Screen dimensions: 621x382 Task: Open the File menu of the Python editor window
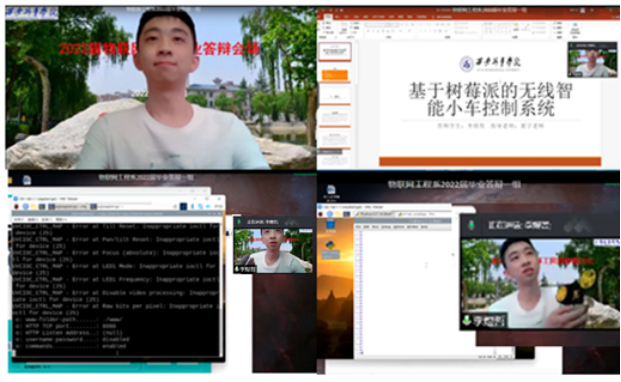pos(358,227)
